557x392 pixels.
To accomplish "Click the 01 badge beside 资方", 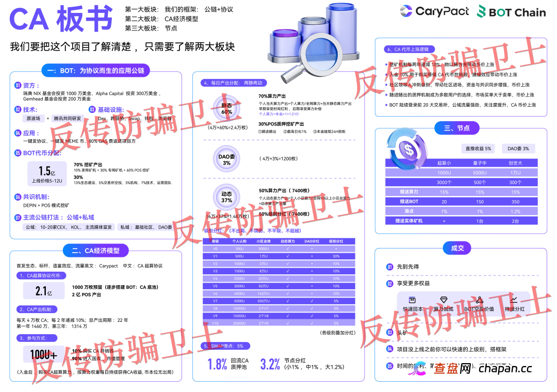I will (x=18, y=85).
